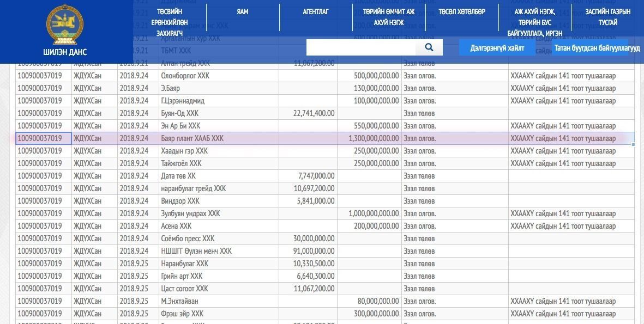Focus the search input field
Viewport: 644px width, 324px height.
coord(361,47)
